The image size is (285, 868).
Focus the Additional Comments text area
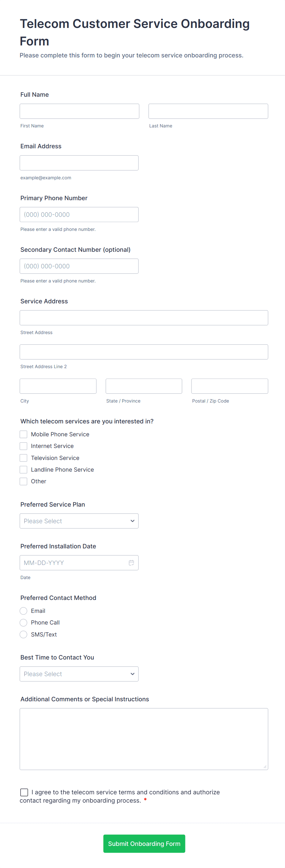click(144, 739)
